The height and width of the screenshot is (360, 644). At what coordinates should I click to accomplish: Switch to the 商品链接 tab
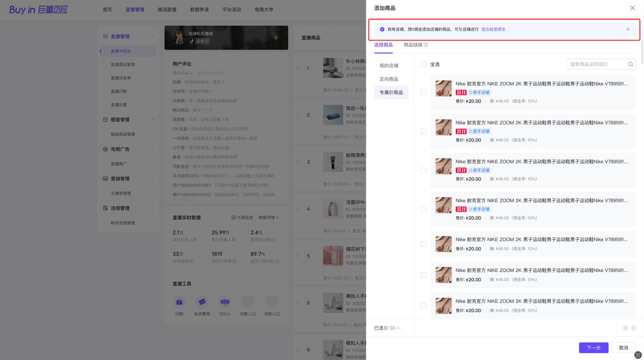click(x=413, y=45)
